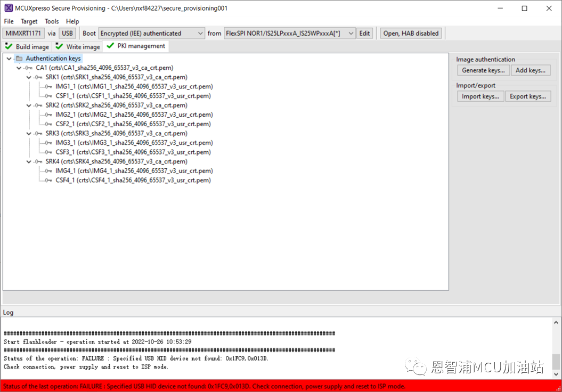Select the IMG2_1 usr_crt.pem row
Viewport: 562px width, 392px height.
pyautogui.click(x=134, y=115)
